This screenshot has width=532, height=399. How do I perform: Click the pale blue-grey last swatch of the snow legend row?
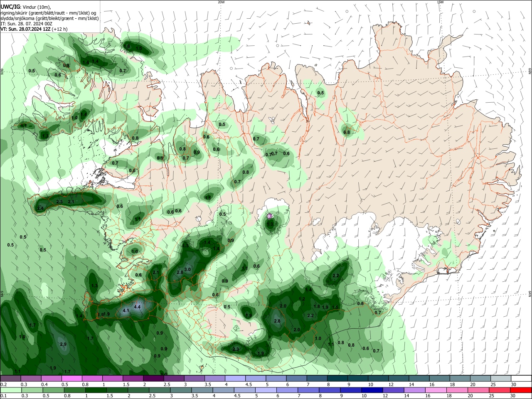click(500, 378)
